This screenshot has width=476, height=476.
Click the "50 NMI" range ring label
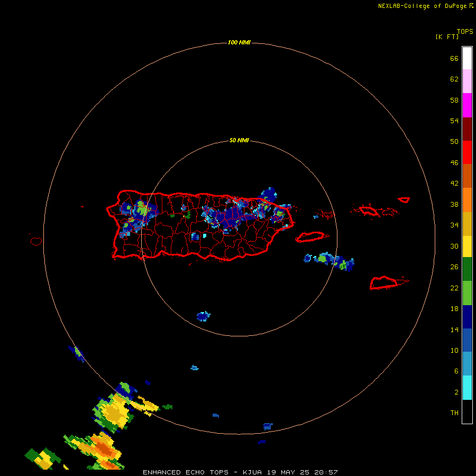(x=239, y=140)
